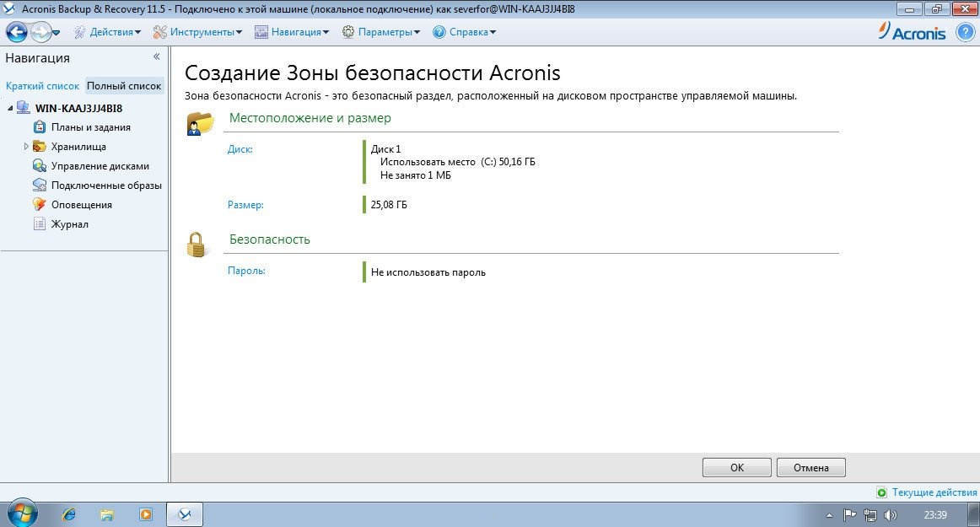Click the Текущие действия green icon

pos(882,492)
